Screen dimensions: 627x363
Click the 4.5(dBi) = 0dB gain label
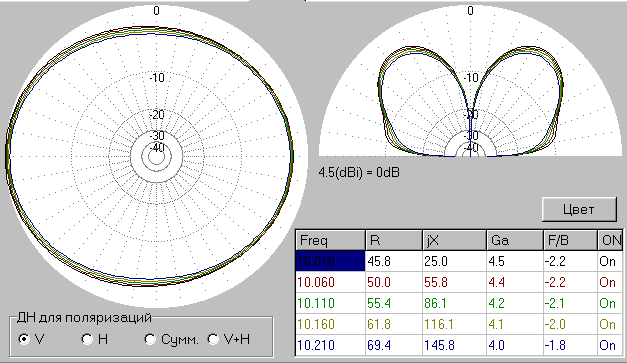pyautogui.click(x=359, y=173)
